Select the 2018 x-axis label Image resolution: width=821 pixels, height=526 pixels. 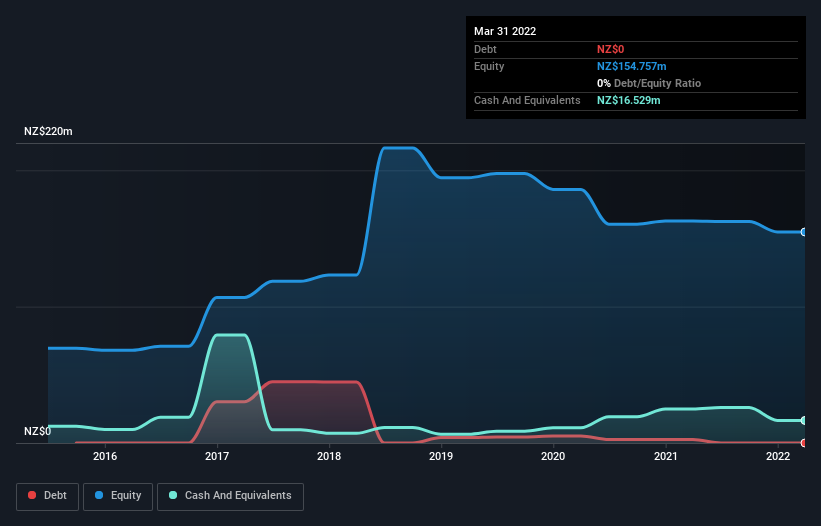point(329,456)
